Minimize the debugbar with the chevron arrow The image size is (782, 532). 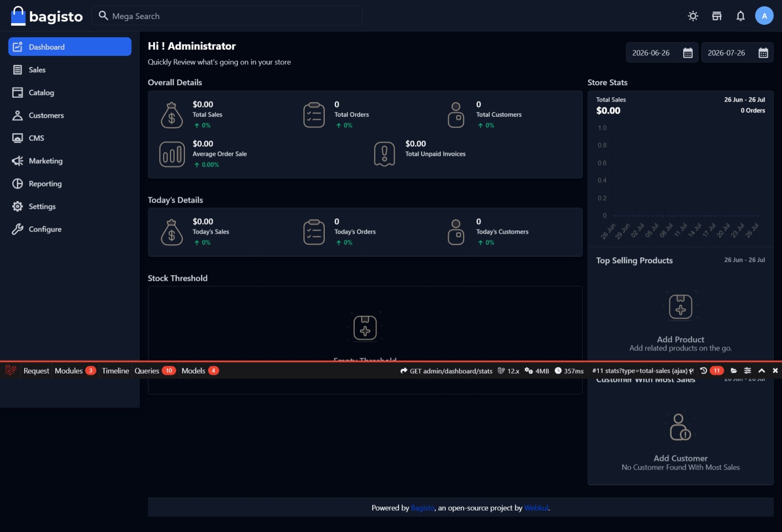pos(762,370)
